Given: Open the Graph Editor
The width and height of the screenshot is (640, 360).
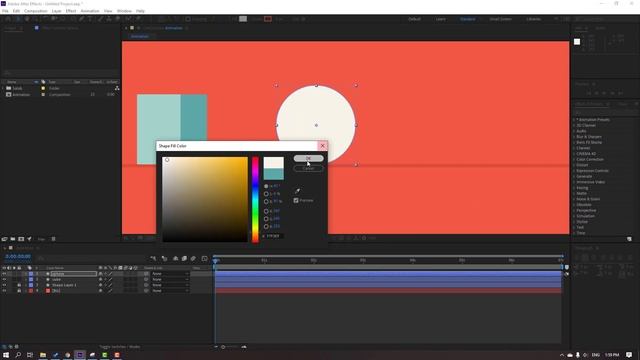Looking at the screenshot, I should 204,258.
